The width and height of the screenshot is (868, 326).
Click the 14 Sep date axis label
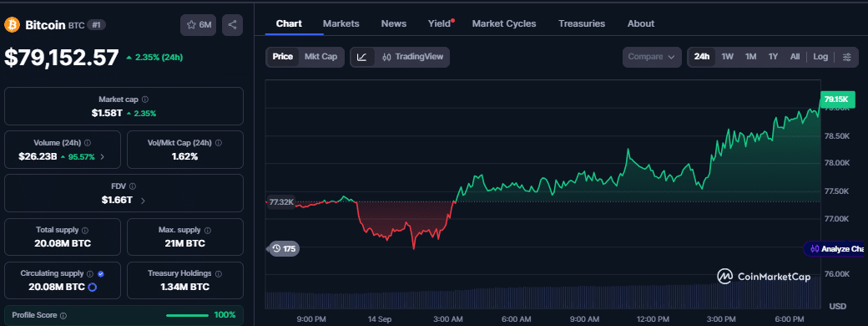click(x=380, y=319)
